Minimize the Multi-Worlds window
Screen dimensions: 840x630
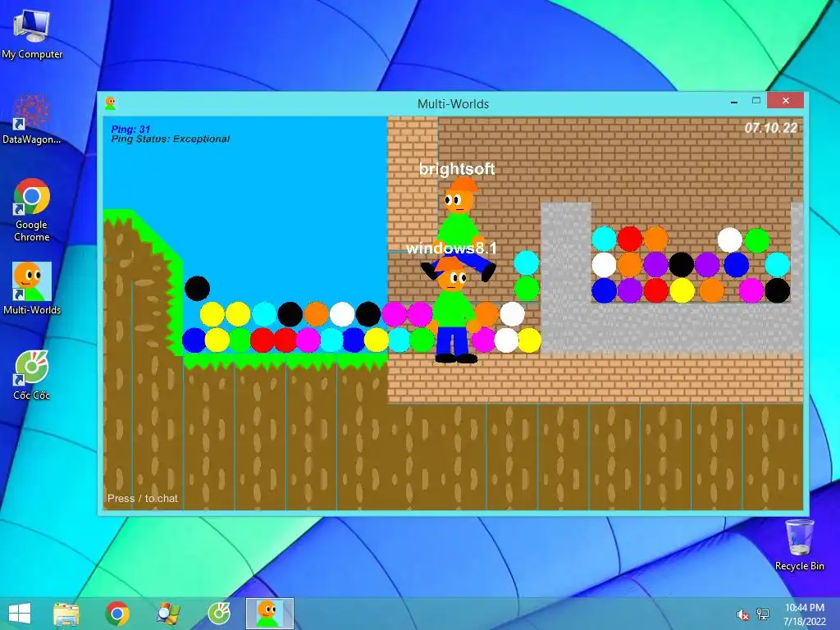(734, 101)
